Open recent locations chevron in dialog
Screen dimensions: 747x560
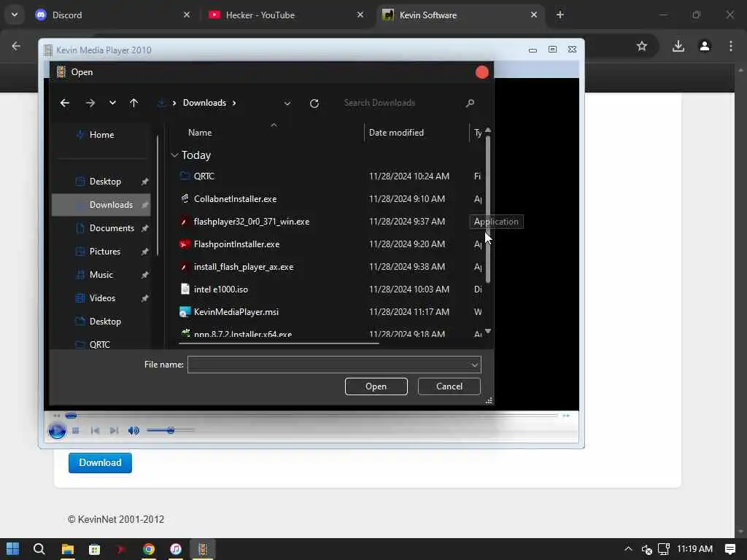(112, 103)
